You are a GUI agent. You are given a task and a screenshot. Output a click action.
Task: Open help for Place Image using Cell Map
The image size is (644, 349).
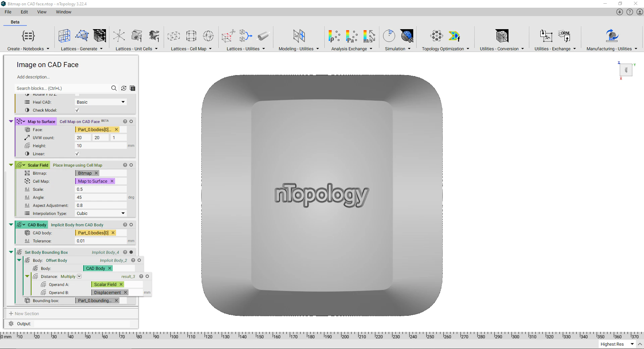click(125, 165)
